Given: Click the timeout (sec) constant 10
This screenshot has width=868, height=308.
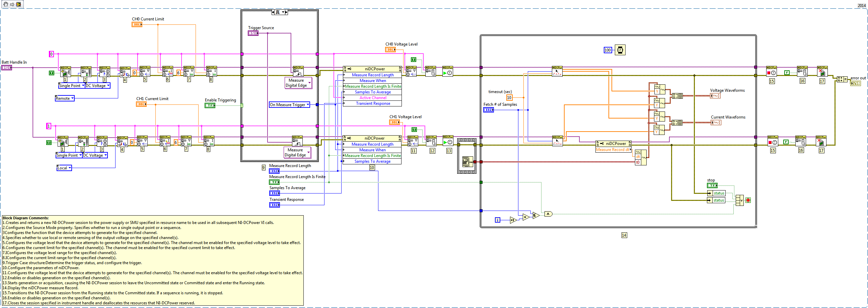Looking at the screenshot, I should [509, 97].
